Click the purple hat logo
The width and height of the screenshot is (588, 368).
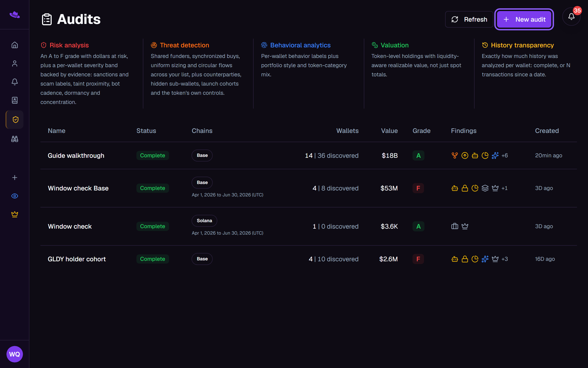(x=14, y=14)
